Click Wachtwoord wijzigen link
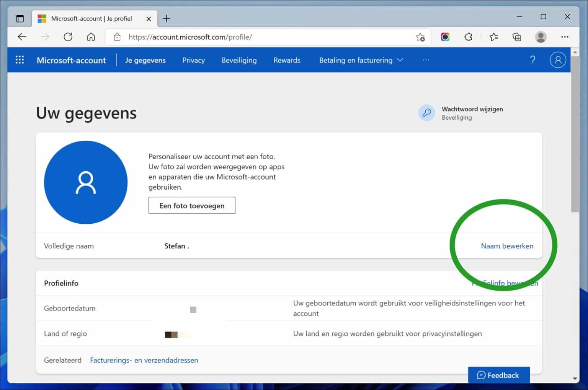Screen dimensions: 588x390 pyautogui.click(x=472, y=109)
